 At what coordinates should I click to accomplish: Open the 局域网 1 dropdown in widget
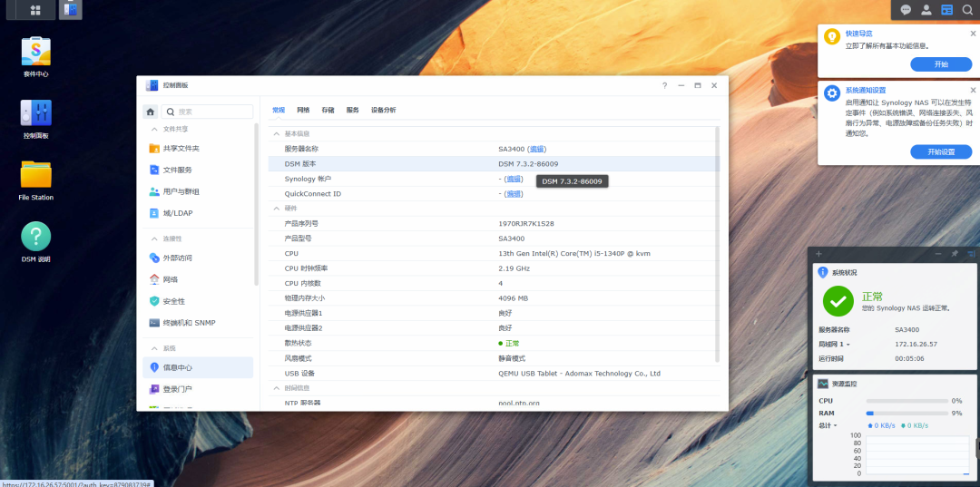click(835, 344)
